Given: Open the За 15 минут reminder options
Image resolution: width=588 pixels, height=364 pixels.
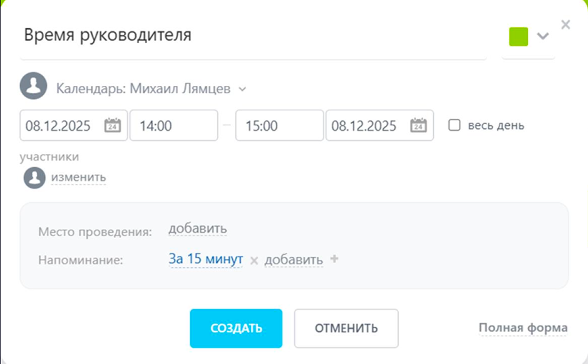Looking at the screenshot, I should tap(205, 259).
